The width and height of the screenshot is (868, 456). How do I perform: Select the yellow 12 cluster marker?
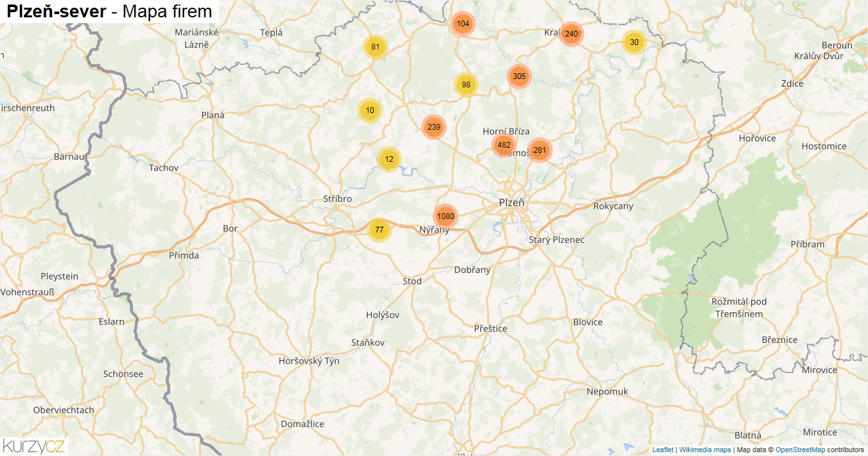coord(389,159)
